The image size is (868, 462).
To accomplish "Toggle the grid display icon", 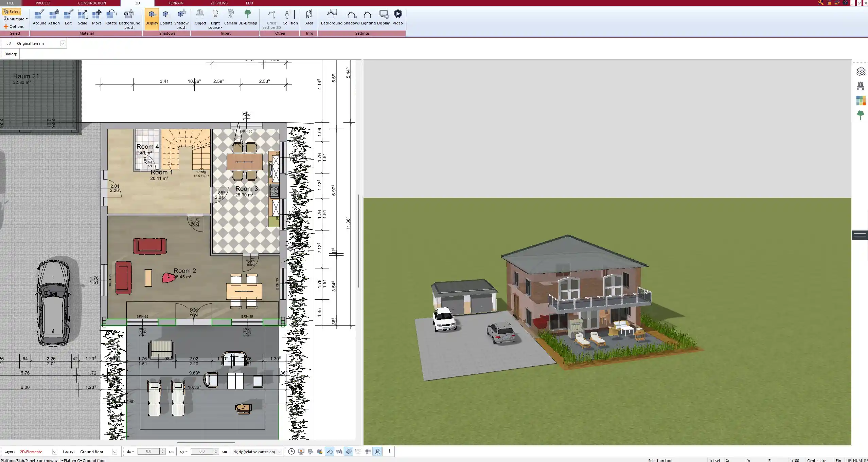I will pos(368,451).
